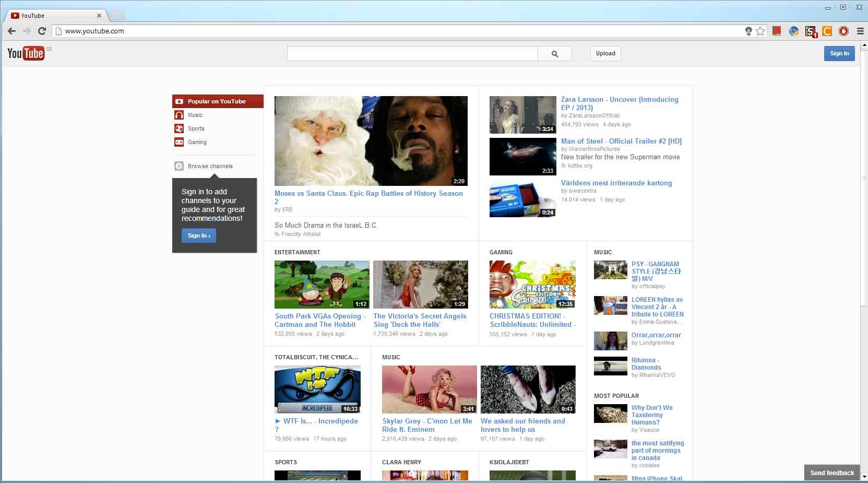Screen dimensions: 868x483
Task: Click the S extension icon with badge
Action: pyautogui.click(x=811, y=32)
